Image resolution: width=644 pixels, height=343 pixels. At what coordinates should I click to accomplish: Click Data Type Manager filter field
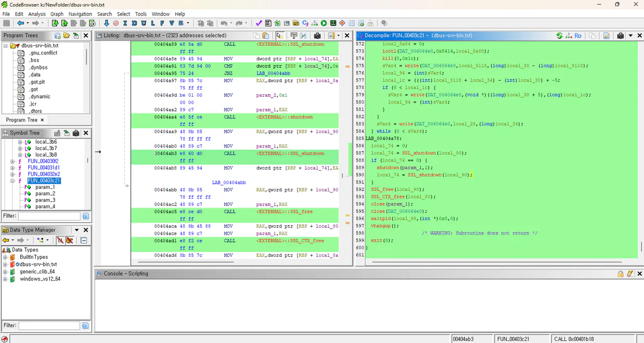pos(49,325)
